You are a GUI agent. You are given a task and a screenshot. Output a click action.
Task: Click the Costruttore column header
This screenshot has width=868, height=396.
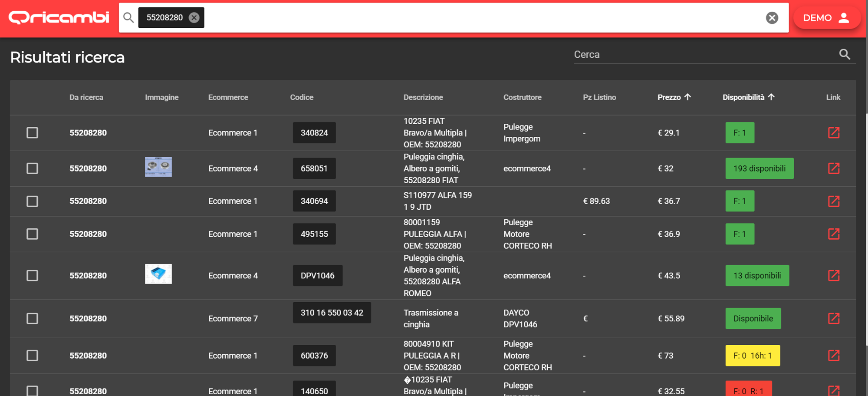522,97
